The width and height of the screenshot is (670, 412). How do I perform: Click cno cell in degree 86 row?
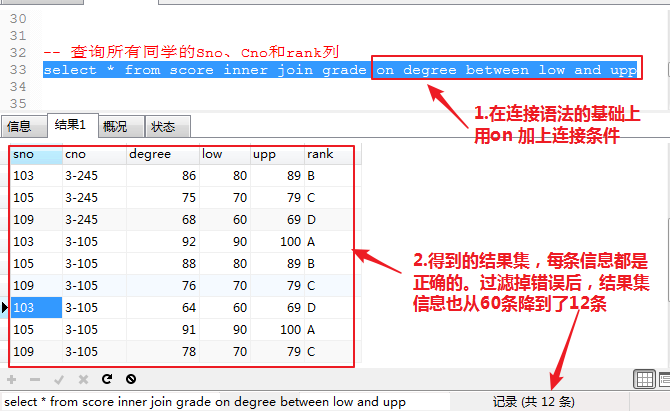pos(94,176)
